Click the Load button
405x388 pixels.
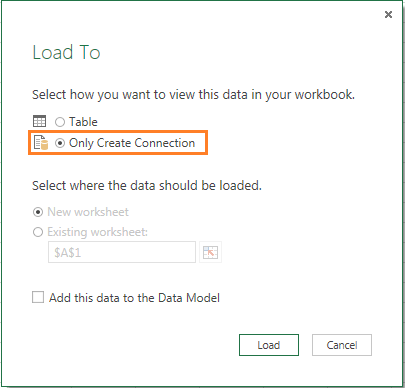point(269,345)
